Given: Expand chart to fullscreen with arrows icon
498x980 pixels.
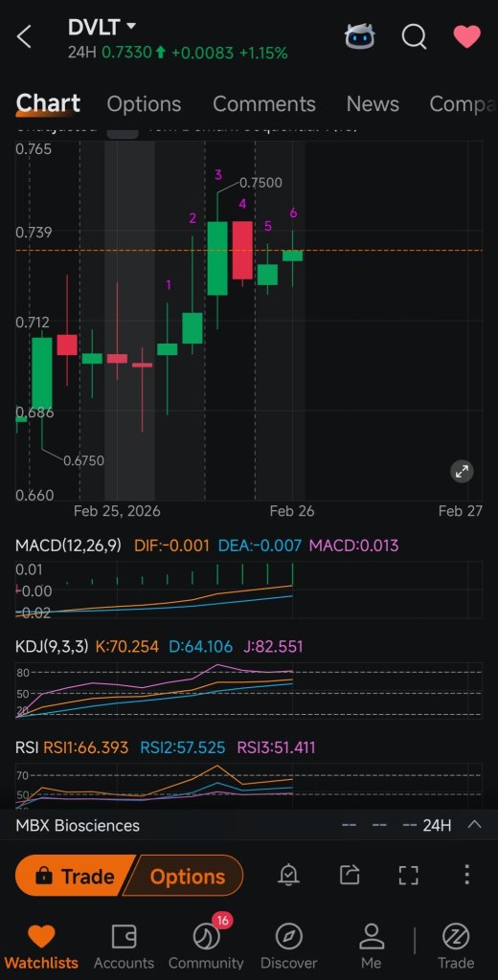Looking at the screenshot, I should pos(462,471).
